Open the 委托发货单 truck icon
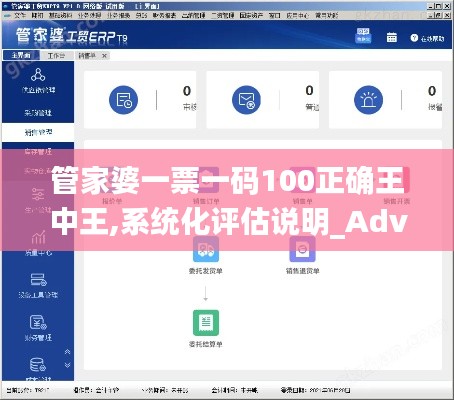 click(206, 249)
